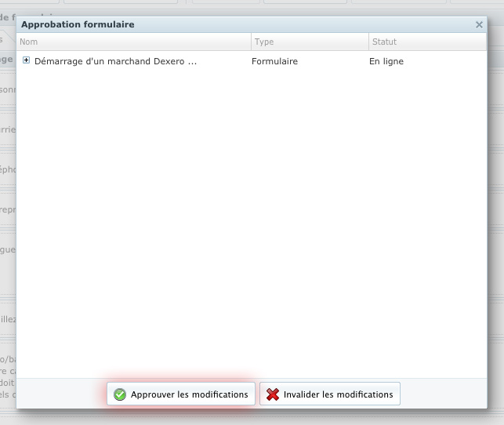The width and height of the screenshot is (504, 425).
Task: Click the dimmed background page below the dialog
Action: [x=251, y=417]
